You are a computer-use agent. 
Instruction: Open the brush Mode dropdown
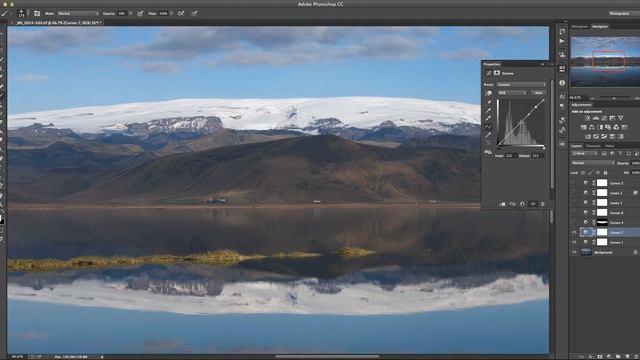(78, 13)
